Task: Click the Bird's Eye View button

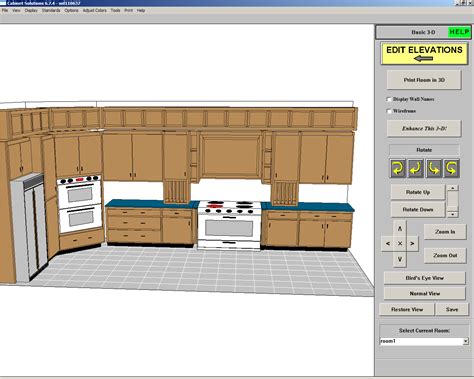Action: tap(424, 278)
